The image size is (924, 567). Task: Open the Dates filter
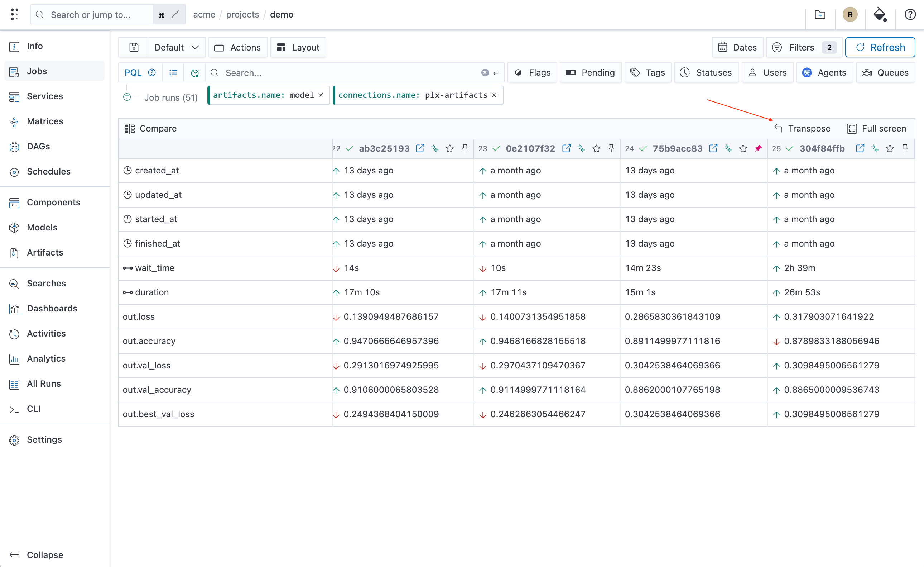(x=737, y=47)
